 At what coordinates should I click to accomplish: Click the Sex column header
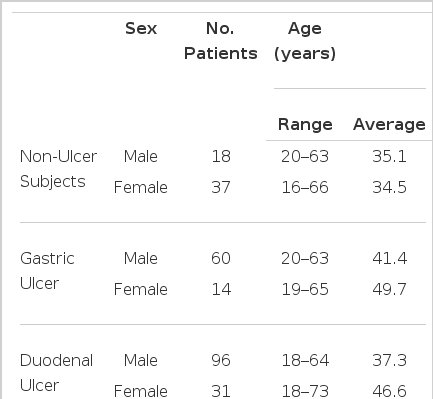(141, 28)
